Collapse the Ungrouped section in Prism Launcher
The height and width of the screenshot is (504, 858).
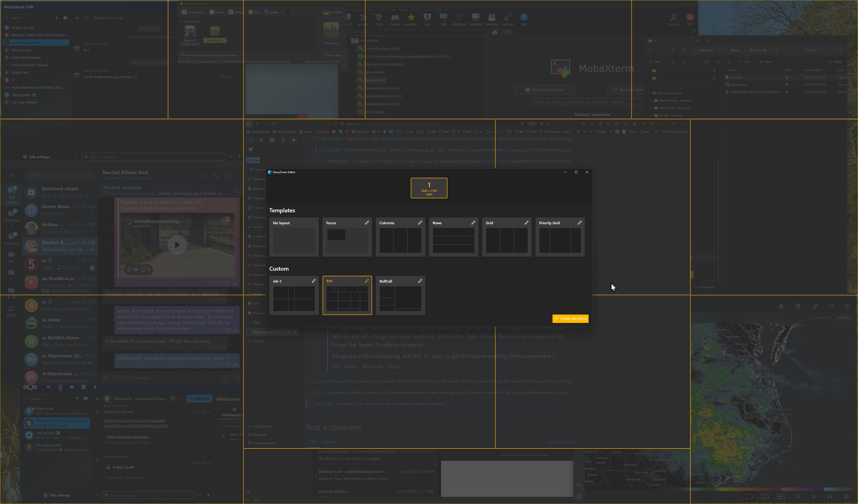pyautogui.click(x=181, y=21)
